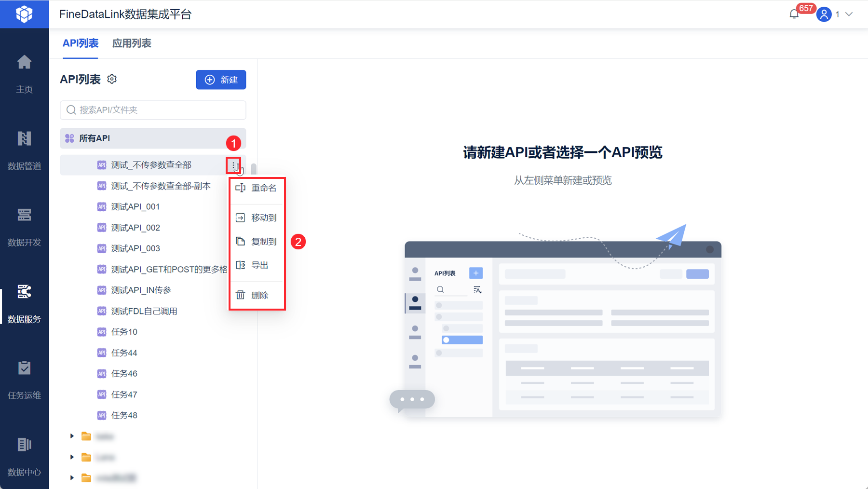The width and height of the screenshot is (868, 489).
Task: Click the 搜索API/文件夹 search field
Action: [153, 110]
